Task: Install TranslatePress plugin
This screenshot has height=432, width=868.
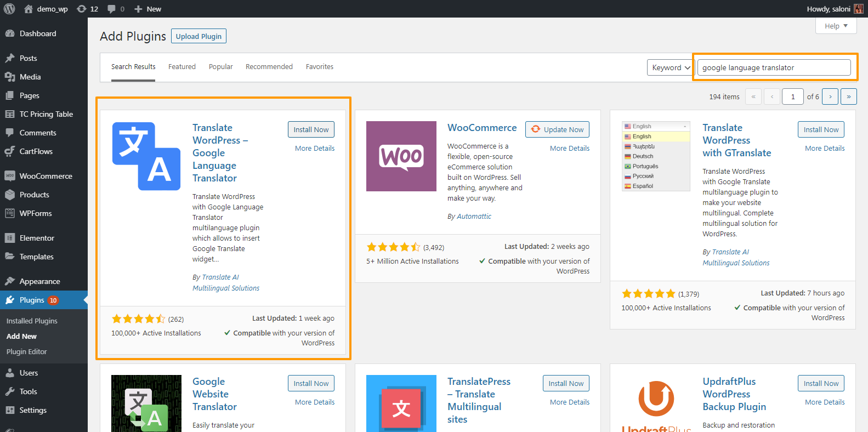Action: [566, 383]
